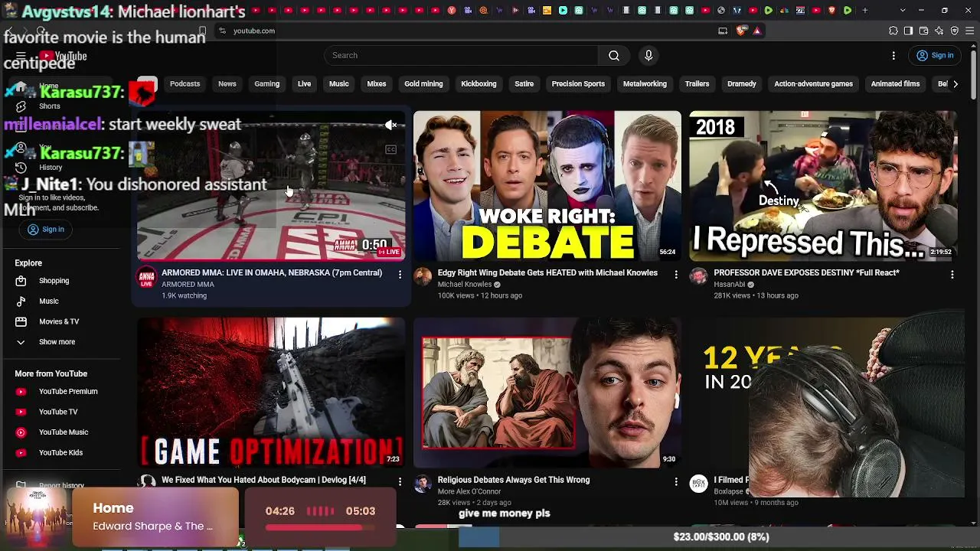Open the Brave main menu
Viewport: 980px width, 551px height.
pyautogui.click(x=970, y=31)
